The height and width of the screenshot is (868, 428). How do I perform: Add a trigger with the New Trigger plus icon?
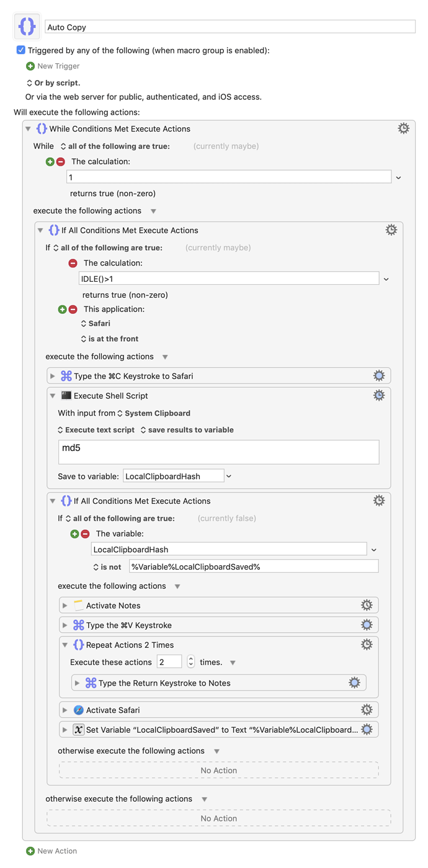[30, 66]
